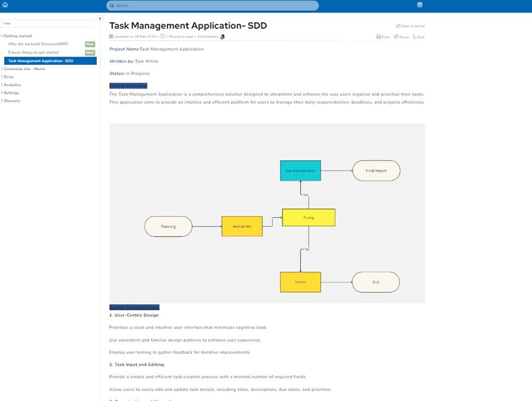The image size is (532, 401).
Task: Click the calendar icon beside updated date
Action: point(111,37)
